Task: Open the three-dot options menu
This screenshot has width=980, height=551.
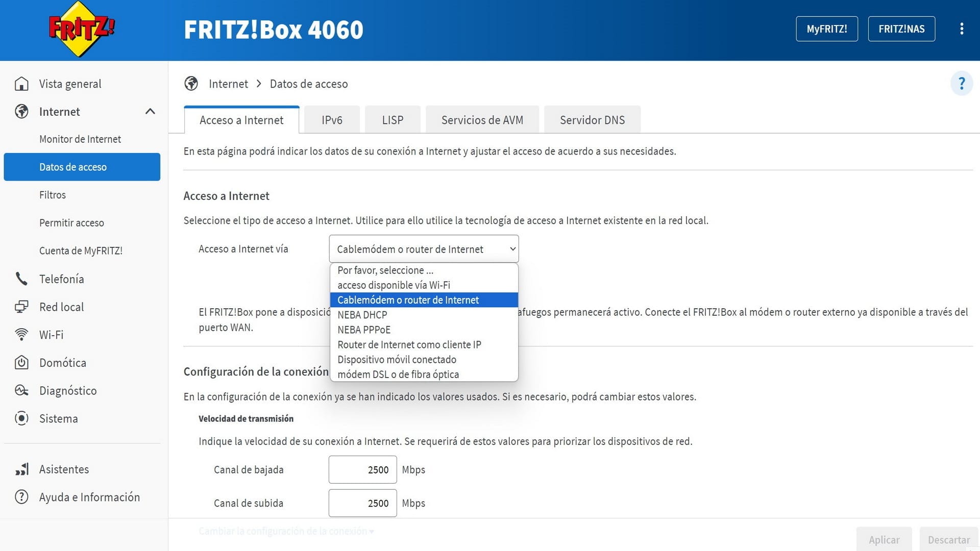Action: [x=962, y=29]
